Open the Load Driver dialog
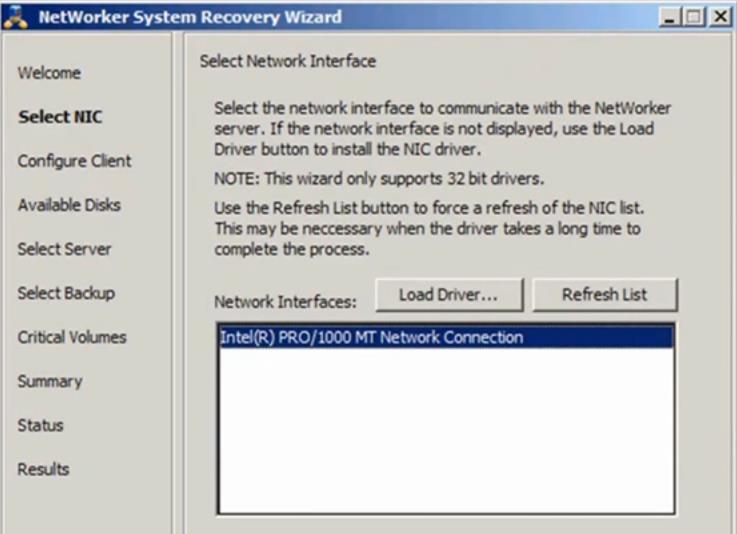Viewport: 737px width, 534px height. (449, 295)
